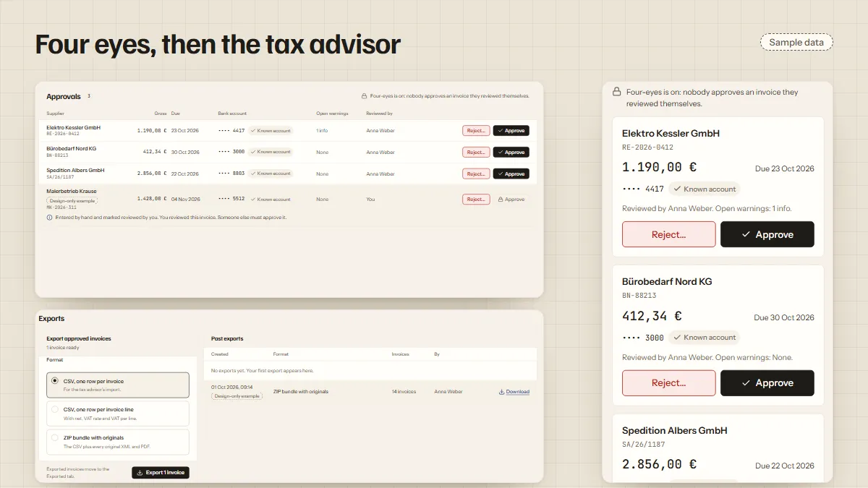Click 'Design-only example' tag in Past exports
The width and height of the screenshot is (868, 488).
point(237,396)
